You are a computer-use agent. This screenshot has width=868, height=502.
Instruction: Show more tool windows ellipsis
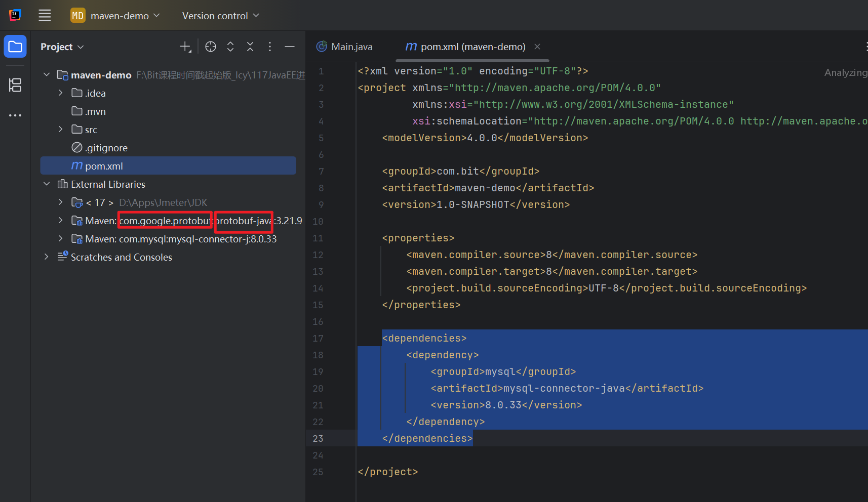tap(15, 115)
